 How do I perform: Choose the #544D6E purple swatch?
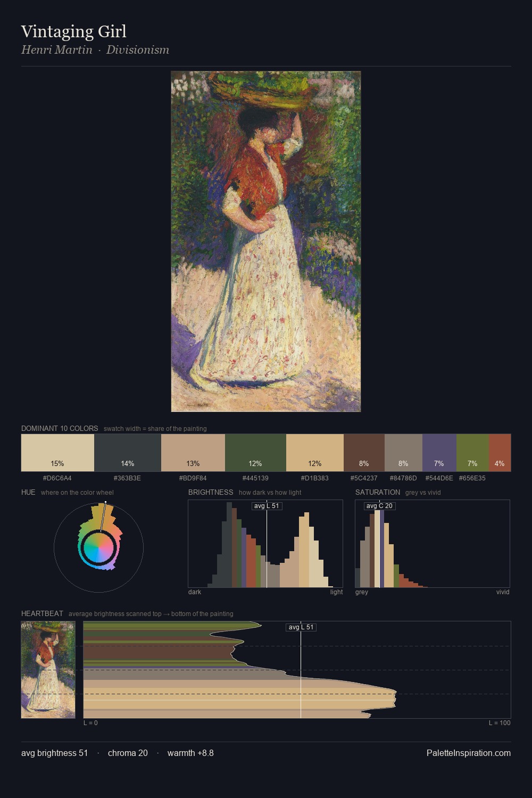tap(439, 453)
